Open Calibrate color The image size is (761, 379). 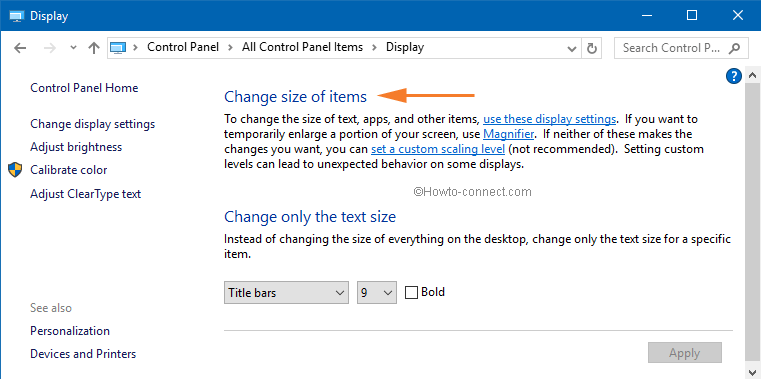point(68,170)
